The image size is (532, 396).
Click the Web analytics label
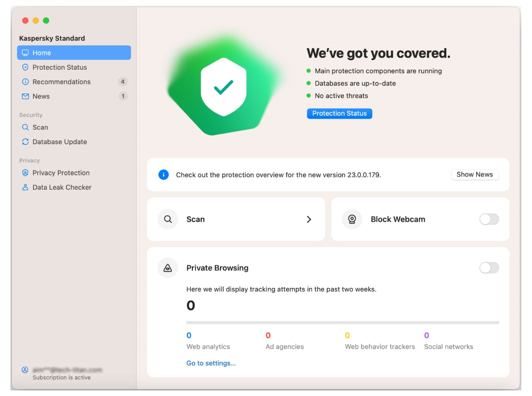coord(208,346)
